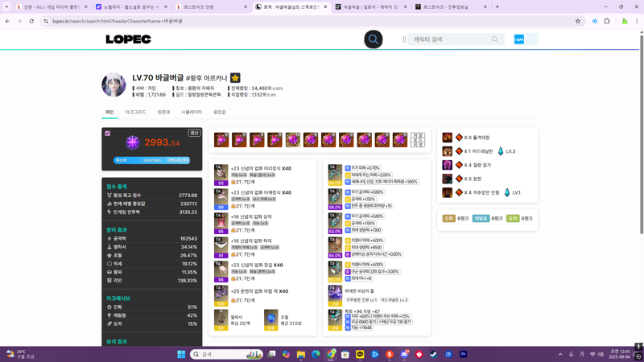
Task: Open the new tab plus button
Action: pos(497,7)
